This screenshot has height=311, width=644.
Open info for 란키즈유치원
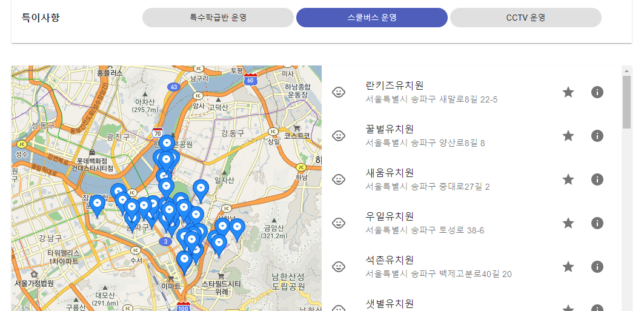point(597,92)
